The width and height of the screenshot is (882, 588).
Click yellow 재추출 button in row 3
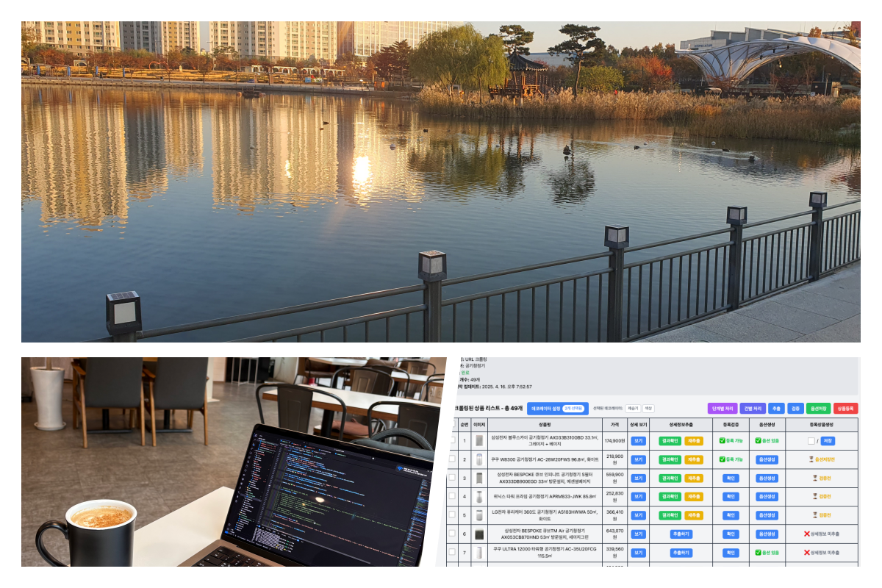click(x=694, y=478)
